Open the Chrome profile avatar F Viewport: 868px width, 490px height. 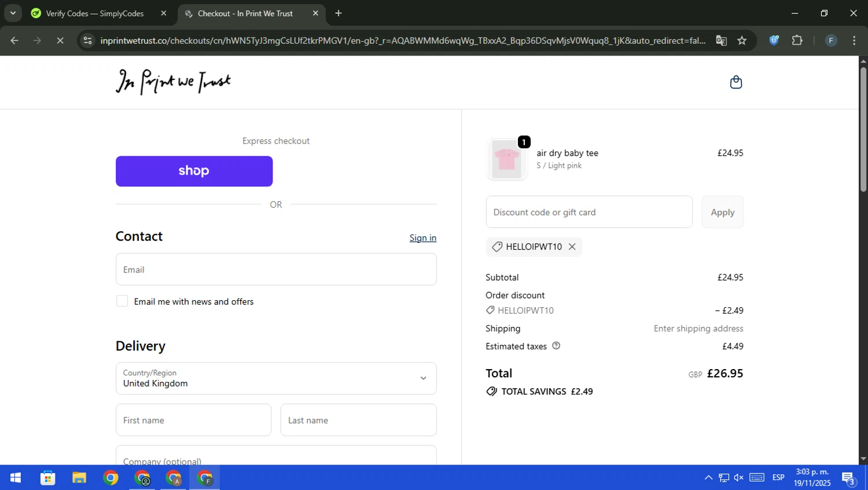point(831,40)
